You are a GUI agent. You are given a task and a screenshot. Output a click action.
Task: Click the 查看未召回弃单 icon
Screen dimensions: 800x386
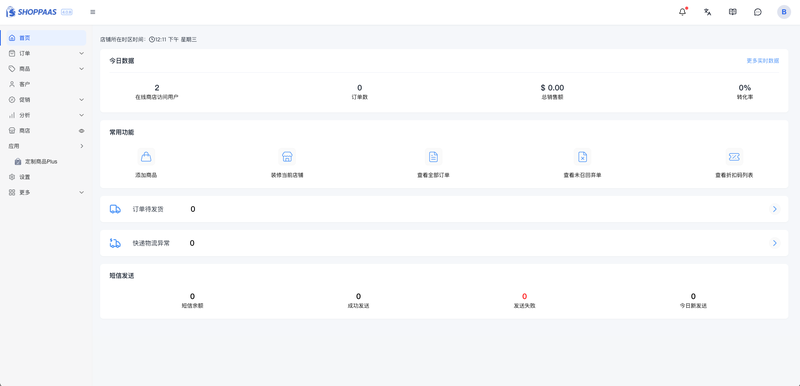(582, 157)
